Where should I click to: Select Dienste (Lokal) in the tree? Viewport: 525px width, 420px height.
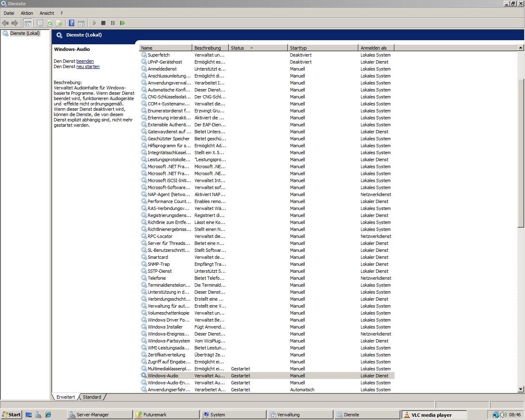pyautogui.click(x=25, y=33)
